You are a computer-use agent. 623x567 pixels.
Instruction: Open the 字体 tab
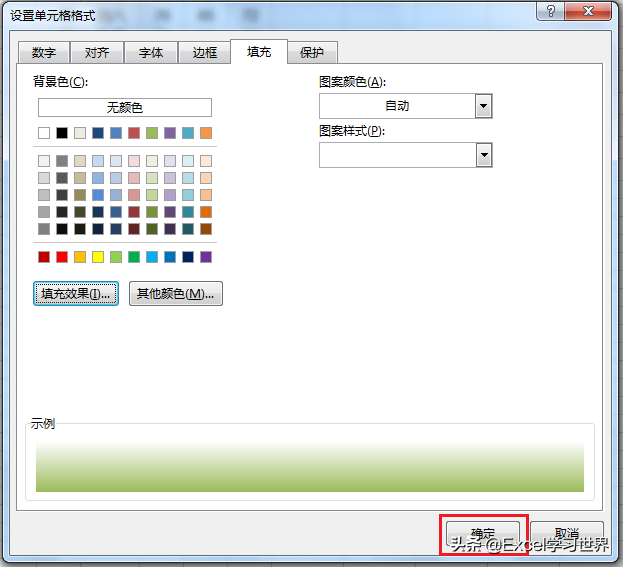point(151,52)
